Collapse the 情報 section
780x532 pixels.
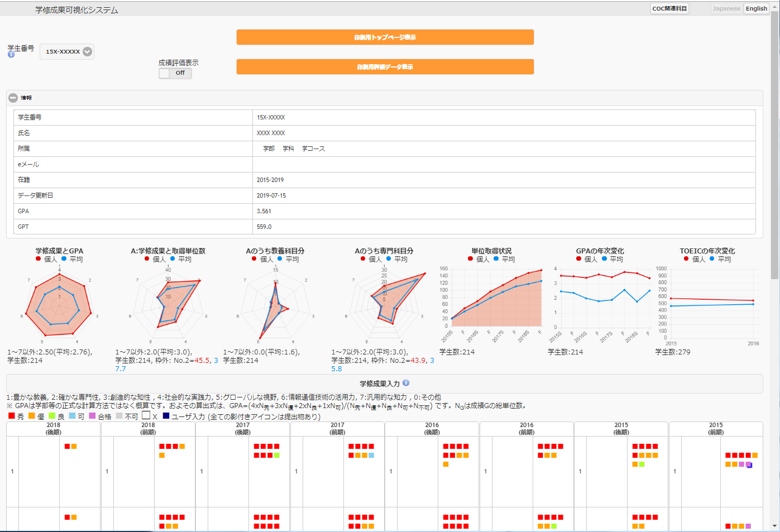click(13, 98)
